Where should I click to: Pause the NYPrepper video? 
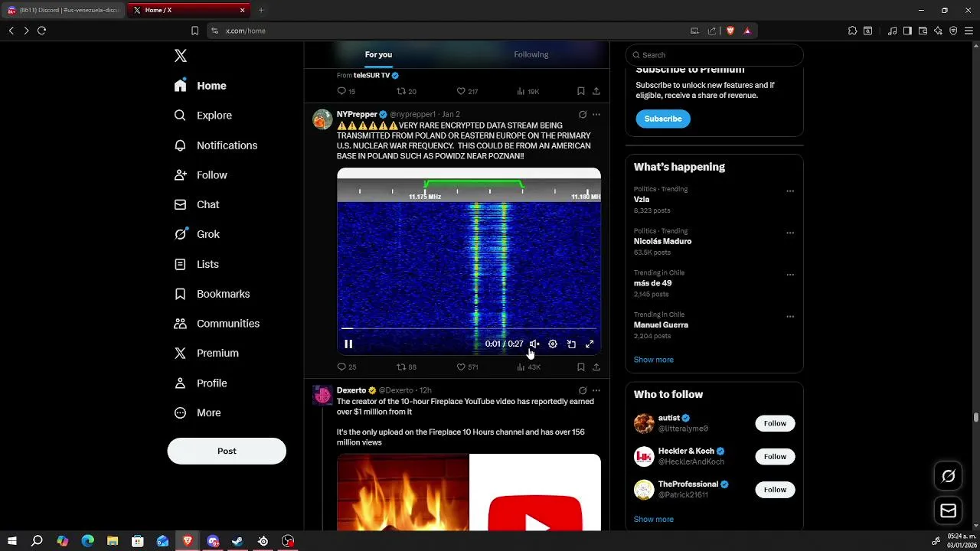click(x=348, y=344)
